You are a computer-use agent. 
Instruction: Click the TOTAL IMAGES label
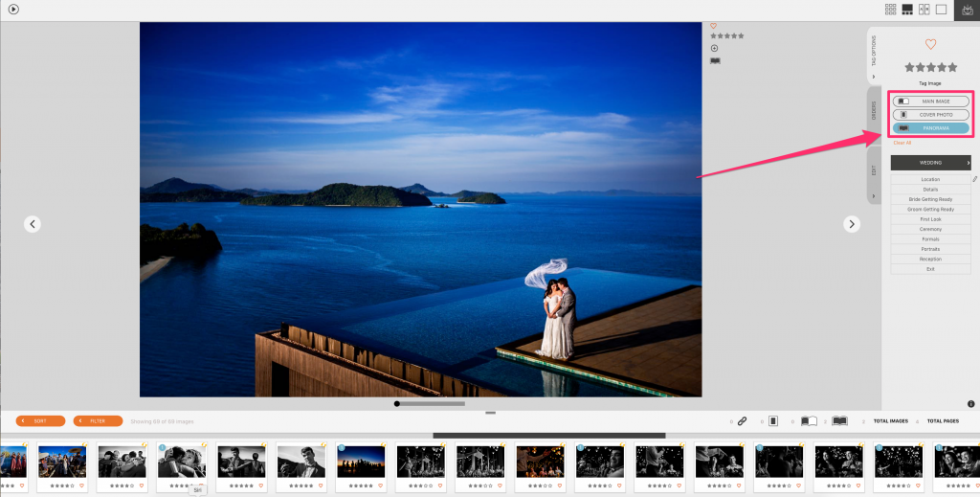[x=890, y=421]
